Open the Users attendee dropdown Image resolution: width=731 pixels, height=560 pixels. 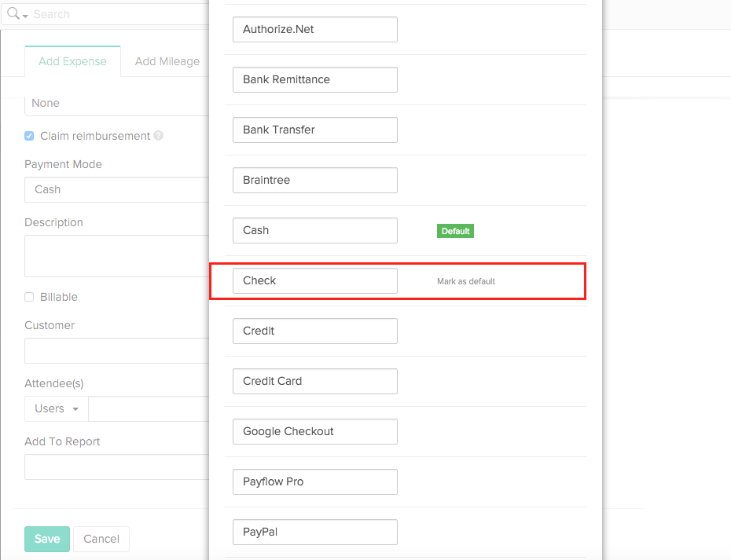(57, 409)
